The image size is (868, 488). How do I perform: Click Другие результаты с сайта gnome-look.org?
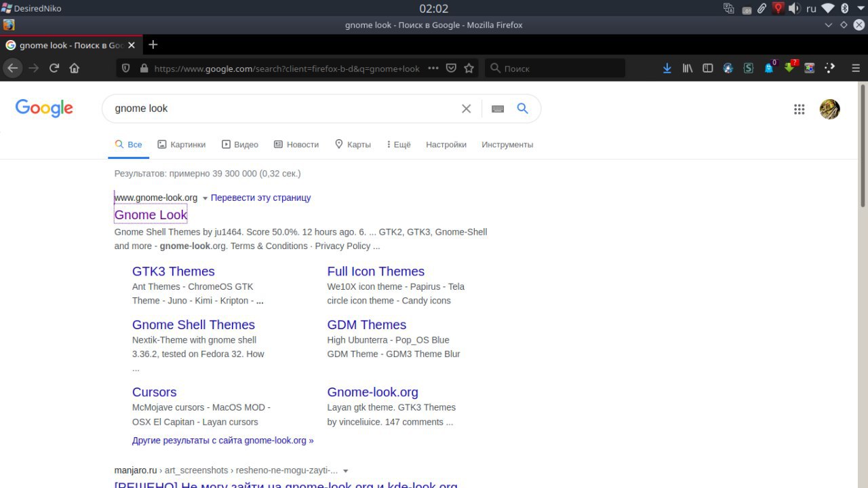[223, 440]
